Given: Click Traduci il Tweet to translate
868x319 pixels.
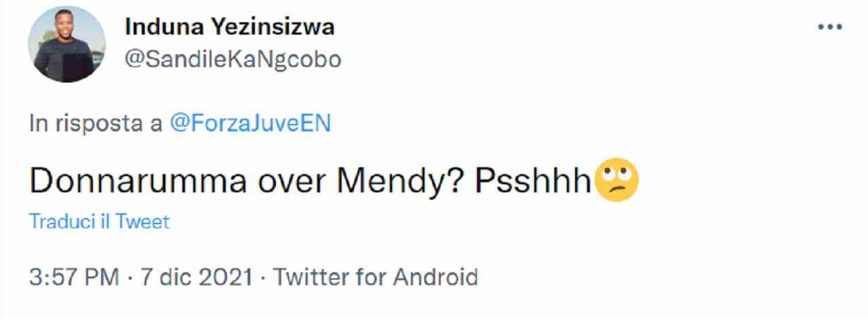Looking at the screenshot, I should (x=99, y=221).
